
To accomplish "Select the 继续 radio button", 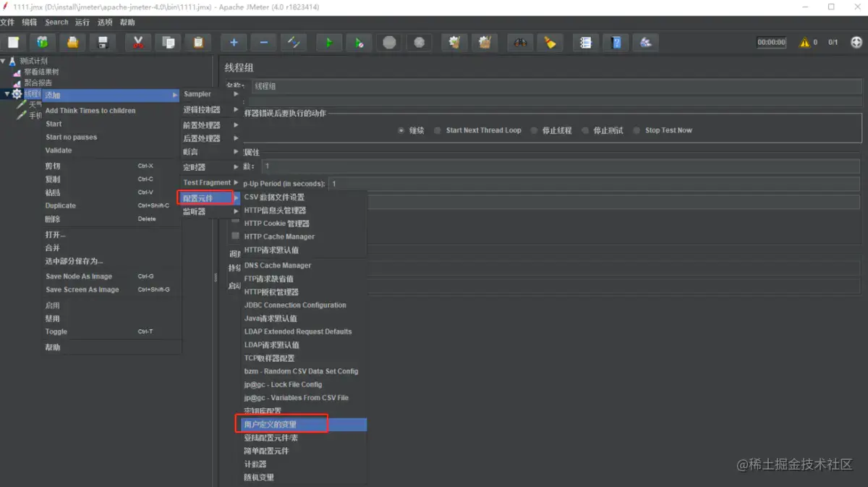I will [401, 130].
